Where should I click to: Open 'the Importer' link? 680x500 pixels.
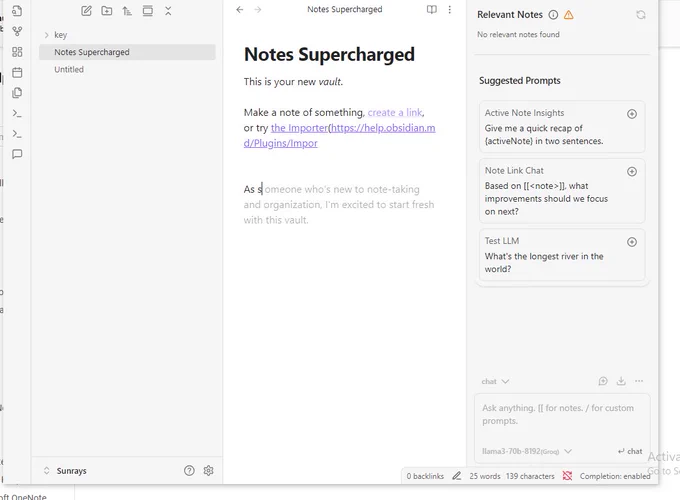299,128
